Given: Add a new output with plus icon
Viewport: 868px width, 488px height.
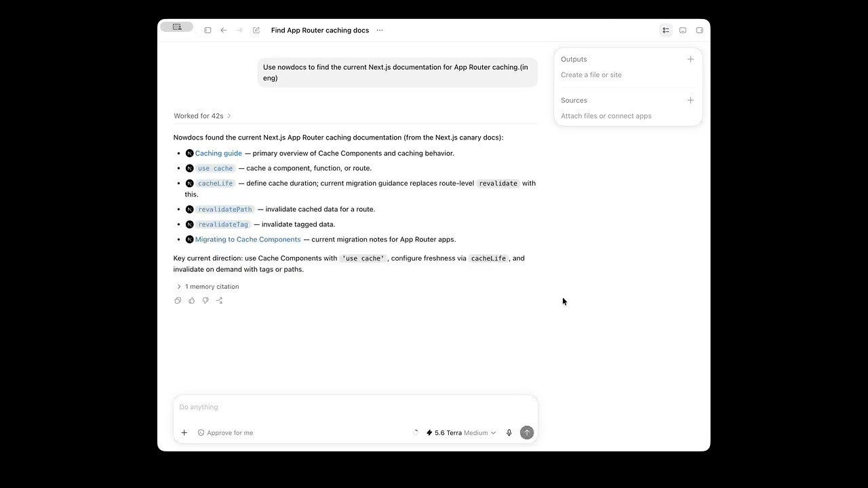Looking at the screenshot, I should tap(690, 59).
